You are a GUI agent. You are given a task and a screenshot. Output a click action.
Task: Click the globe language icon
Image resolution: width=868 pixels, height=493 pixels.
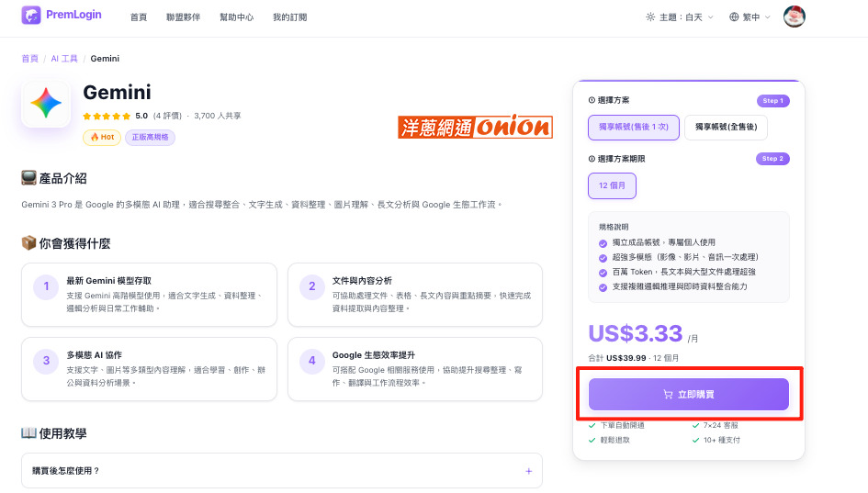click(734, 17)
